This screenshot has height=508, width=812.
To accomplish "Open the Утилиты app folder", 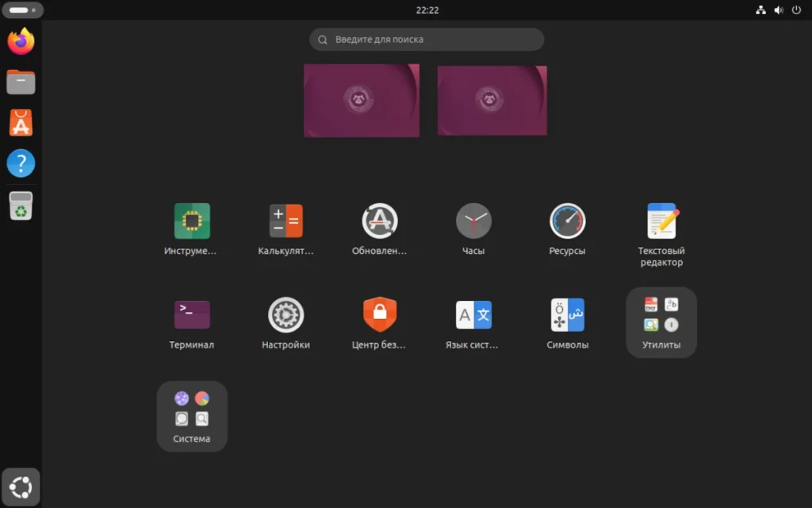I will (x=661, y=322).
